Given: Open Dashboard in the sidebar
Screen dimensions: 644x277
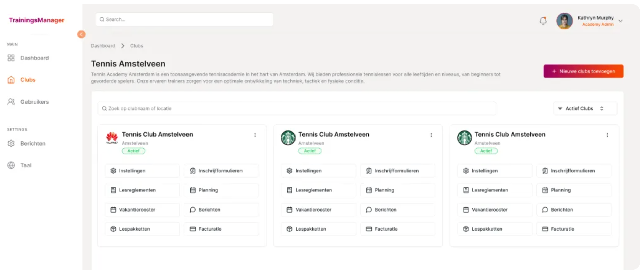Looking at the screenshot, I should pos(28,58).
